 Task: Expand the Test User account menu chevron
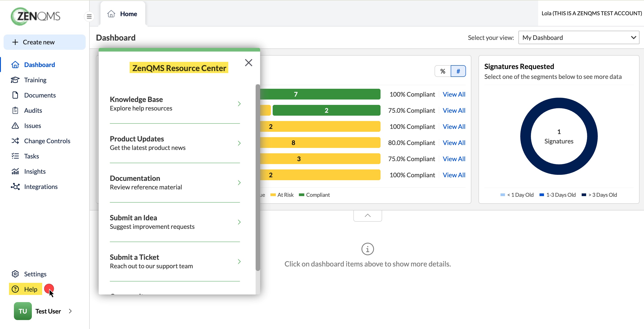pyautogui.click(x=70, y=311)
